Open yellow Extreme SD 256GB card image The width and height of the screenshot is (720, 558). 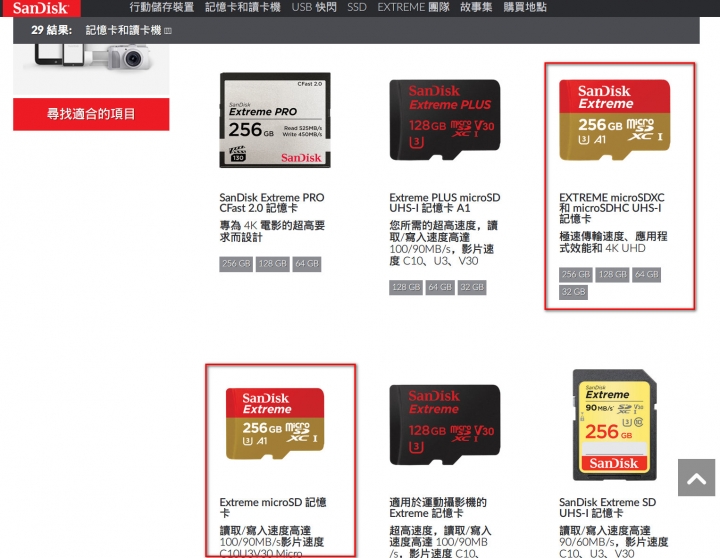(x=615, y=425)
